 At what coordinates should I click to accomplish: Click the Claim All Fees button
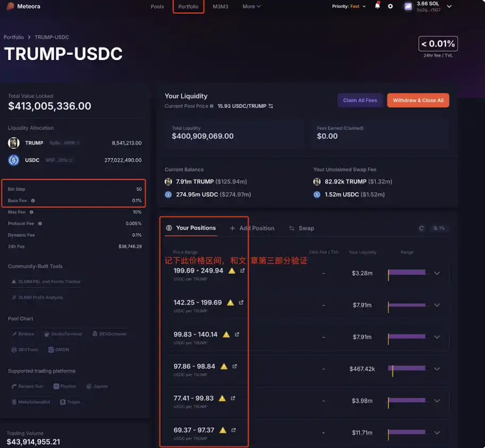(x=360, y=100)
